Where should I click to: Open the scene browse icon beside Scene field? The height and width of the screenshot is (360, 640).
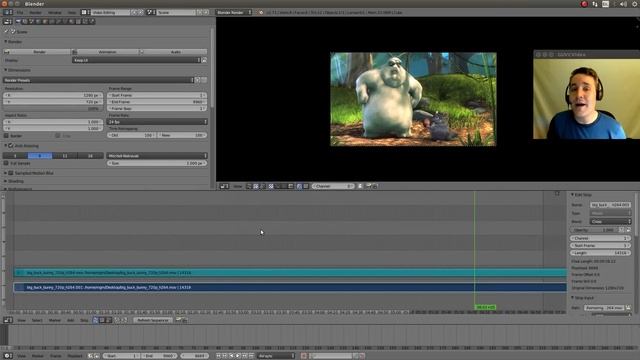tap(151, 12)
